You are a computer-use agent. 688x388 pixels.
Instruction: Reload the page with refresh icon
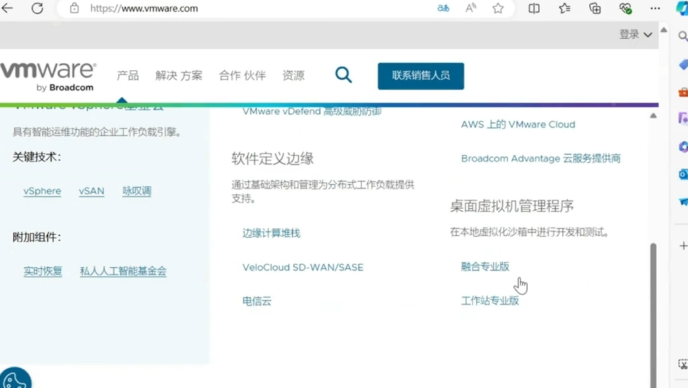pyautogui.click(x=37, y=8)
